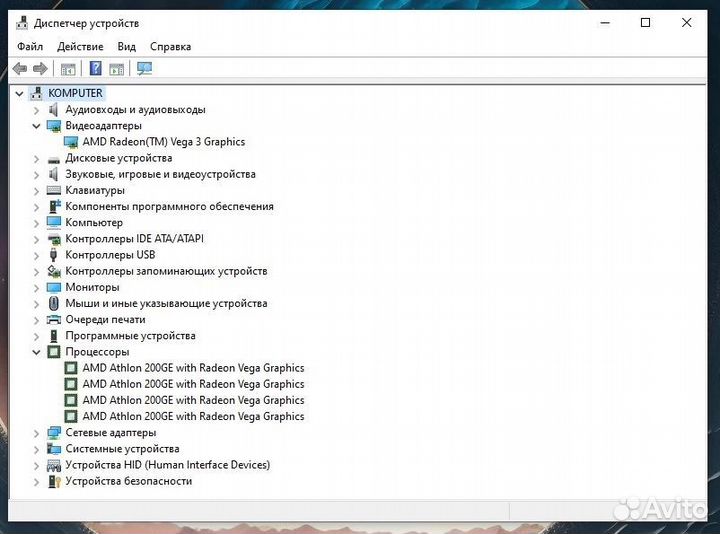The width and height of the screenshot is (720, 534).
Task: Collapse the Процессоры category
Action: (x=37, y=352)
